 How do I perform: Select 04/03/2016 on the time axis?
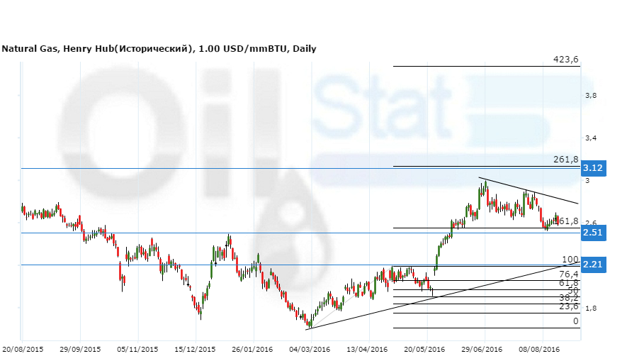(x=310, y=350)
